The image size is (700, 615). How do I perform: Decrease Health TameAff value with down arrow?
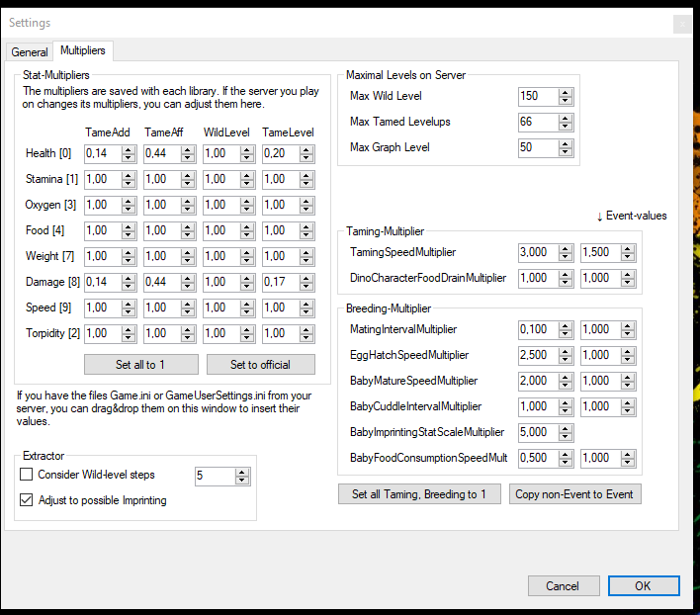(188, 158)
